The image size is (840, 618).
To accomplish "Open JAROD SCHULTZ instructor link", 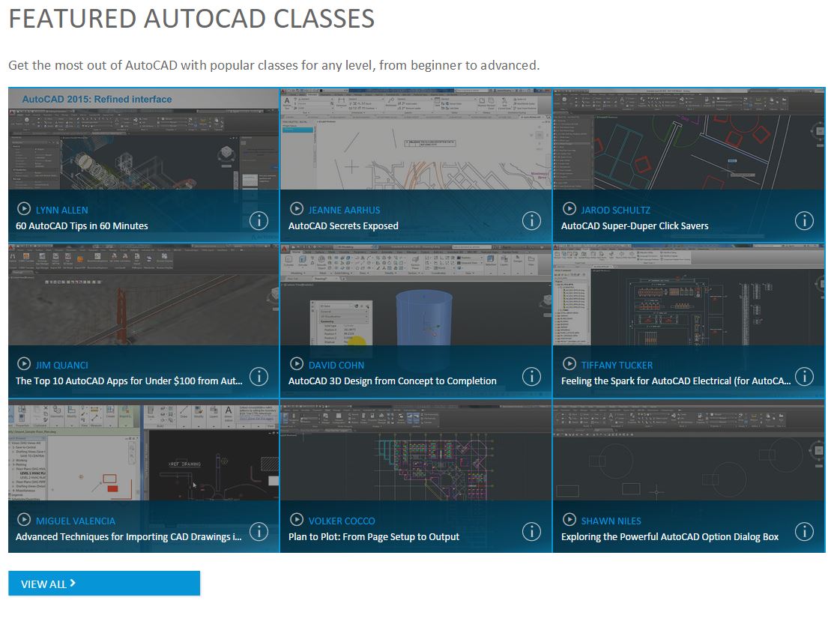I will point(615,210).
